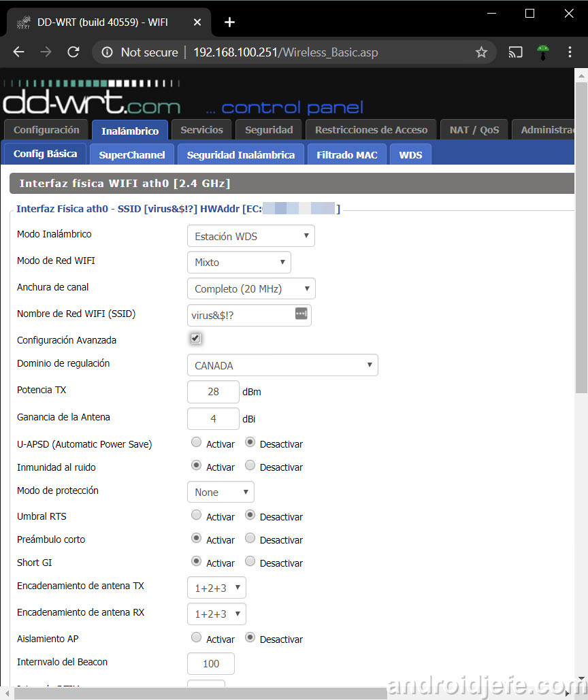Click the Not secure site info icon
Image resolution: width=588 pixels, height=700 pixels.
(107, 52)
